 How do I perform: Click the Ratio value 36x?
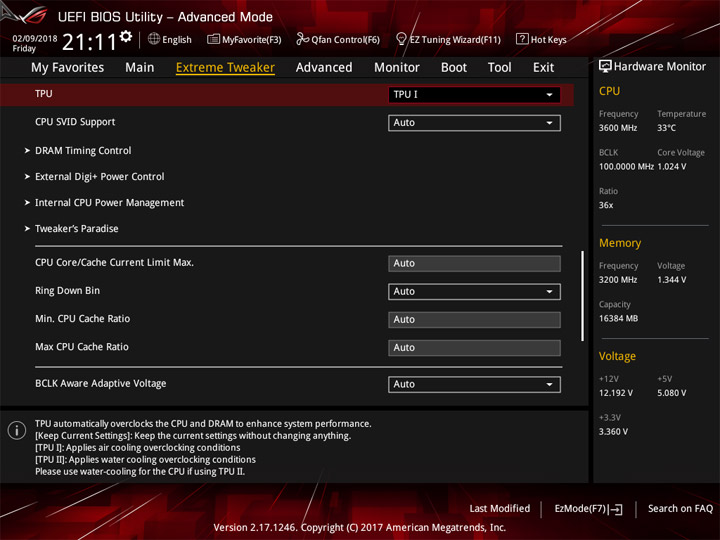pos(606,205)
